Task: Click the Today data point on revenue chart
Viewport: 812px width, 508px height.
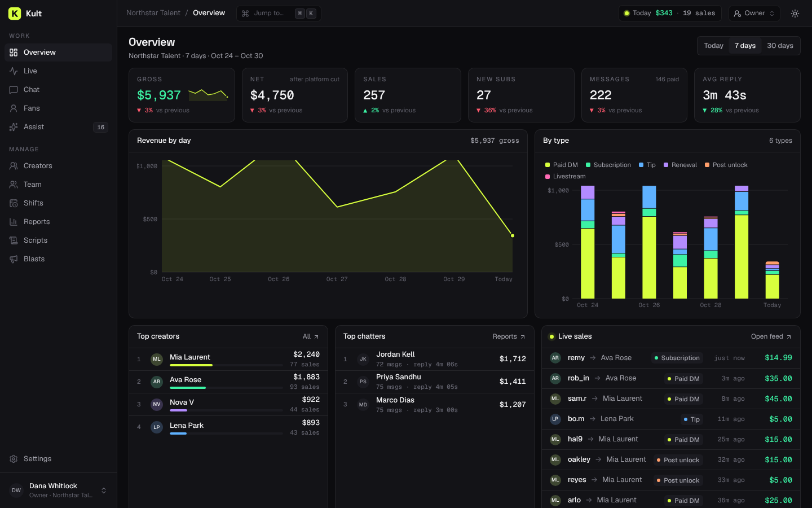Action: tap(513, 235)
